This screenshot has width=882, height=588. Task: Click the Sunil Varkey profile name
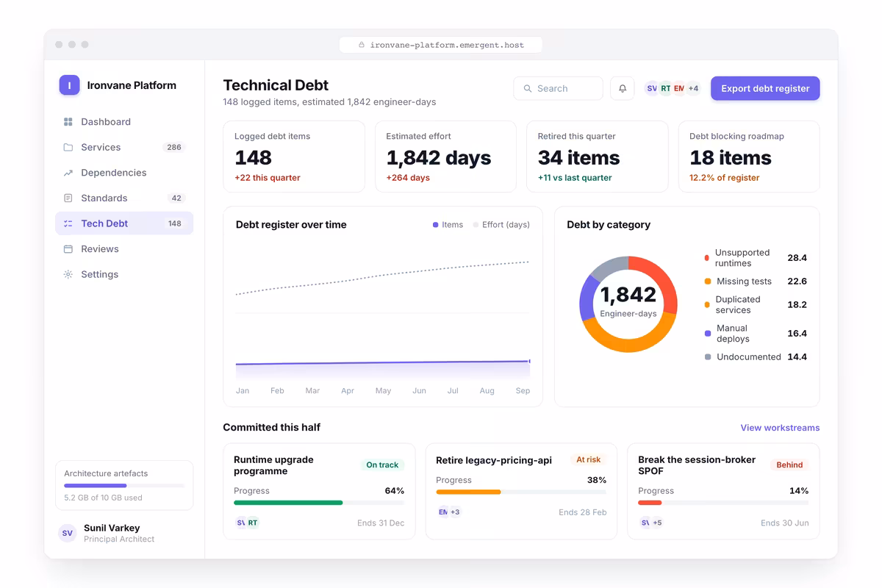pos(112,528)
